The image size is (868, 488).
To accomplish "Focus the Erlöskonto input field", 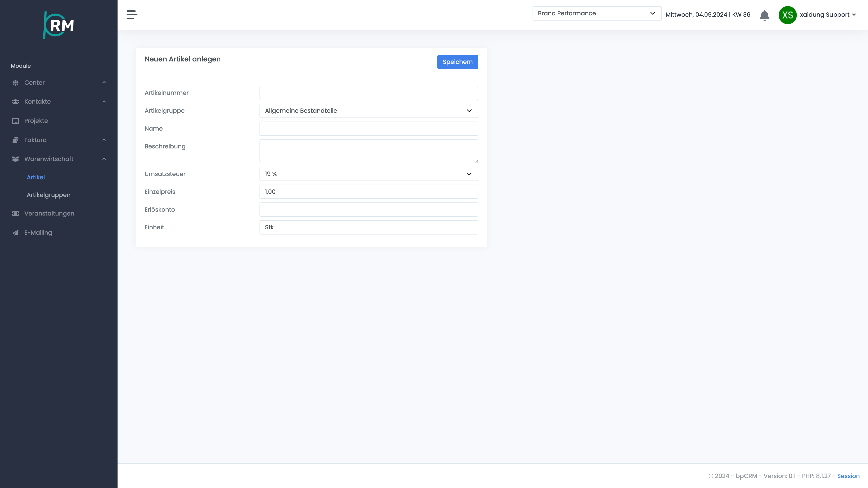I will pyautogui.click(x=369, y=209).
